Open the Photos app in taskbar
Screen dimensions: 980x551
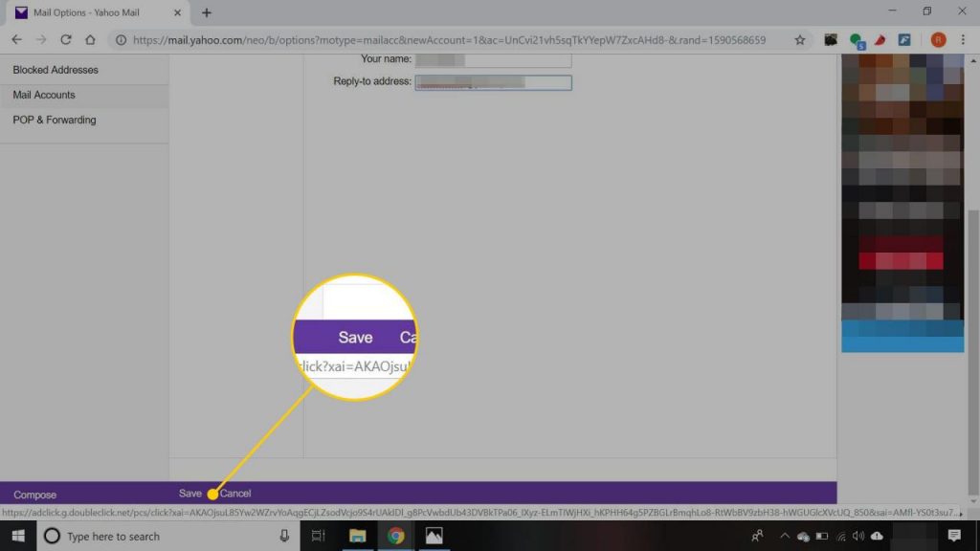[434, 536]
